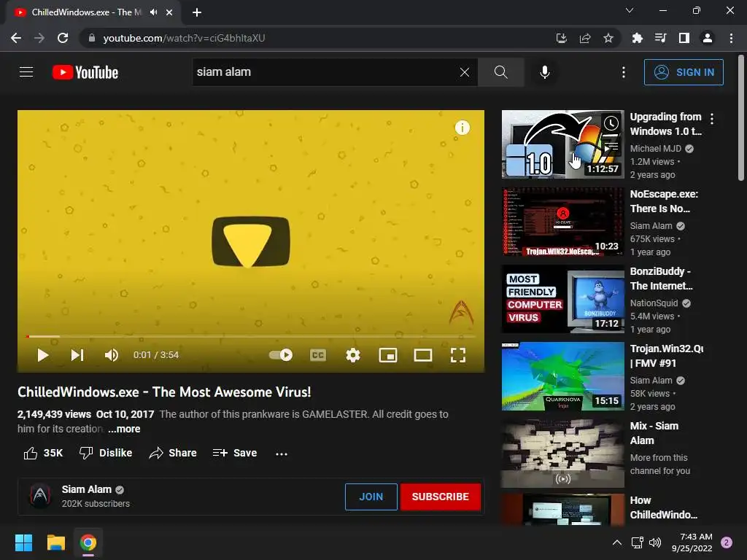Save video to a playlist
Image resolution: width=747 pixels, height=560 pixels.
pos(235,453)
